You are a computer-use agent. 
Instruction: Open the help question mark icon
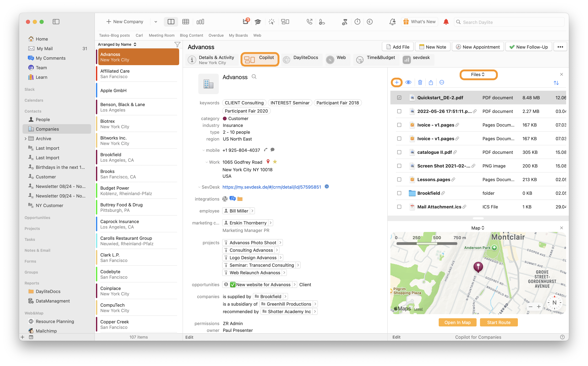tap(562, 337)
